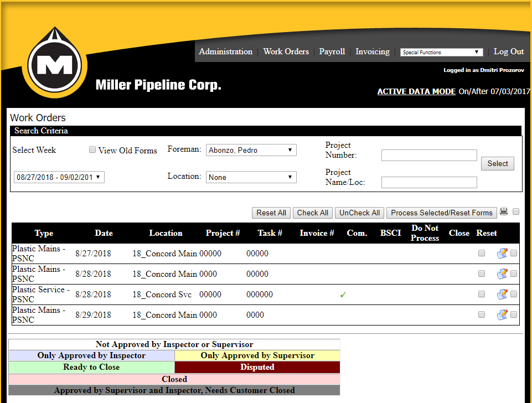This screenshot has height=403, width=532.
Task: Click the '8/27/2018' date cell
Action: pyautogui.click(x=93, y=254)
